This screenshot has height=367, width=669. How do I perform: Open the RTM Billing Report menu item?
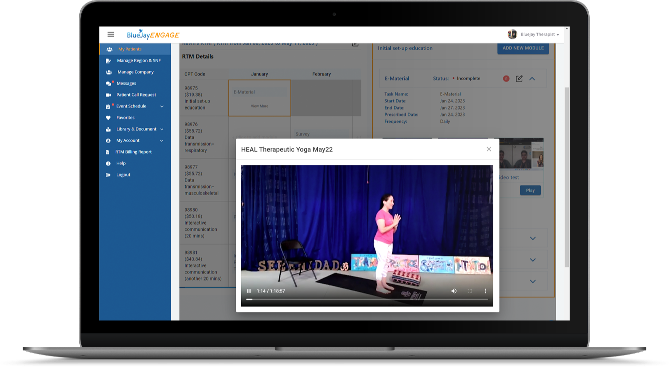click(x=135, y=152)
